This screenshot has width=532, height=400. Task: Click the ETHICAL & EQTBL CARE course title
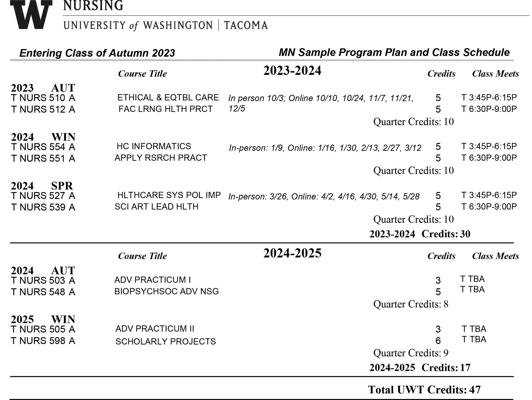pos(168,97)
